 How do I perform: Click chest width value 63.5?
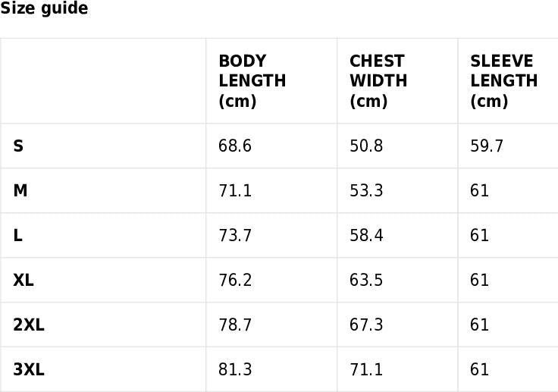click(366, 281)
